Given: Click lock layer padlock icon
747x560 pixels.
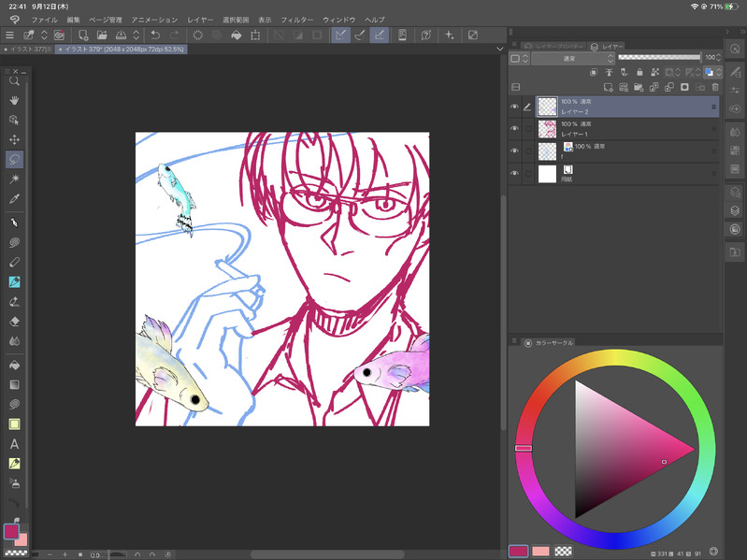Looking at the screenshot, I should [x=639, y=72].
